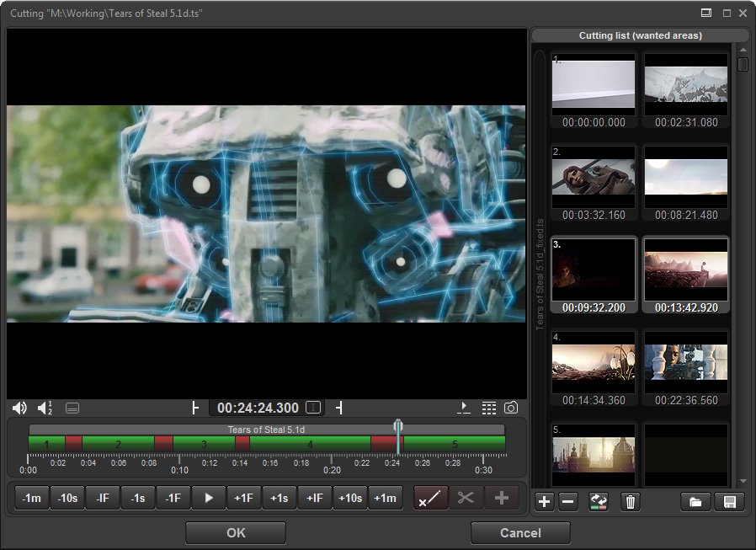The image size is (756, 550).
Task: Save the cutting list to disk
Action: click(728, 502)
